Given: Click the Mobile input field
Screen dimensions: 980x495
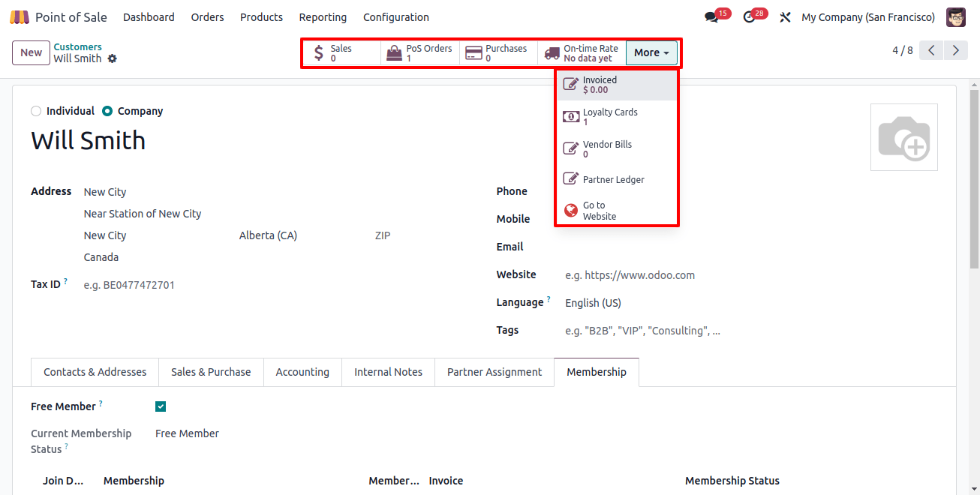Looking at the screenshot, I should point(750,219).
